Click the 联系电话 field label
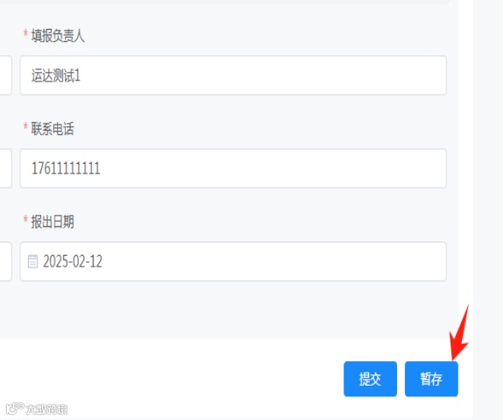504x420 pixels. (53, 129)
